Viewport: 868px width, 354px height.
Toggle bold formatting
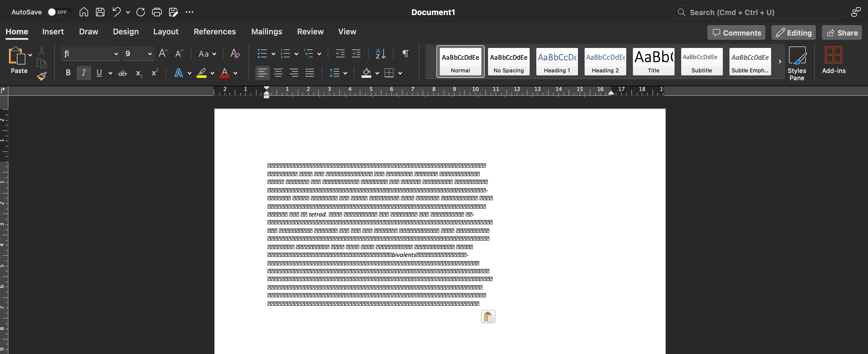coord(68,73)
